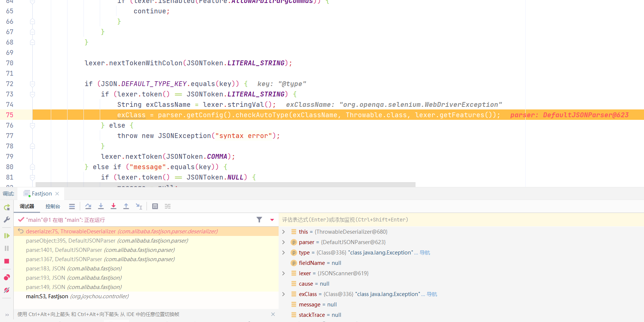Select frame parse:1401 DefaultJSONParser
Image resolution: width=644 pixels, height=322 pixels.
pyautogui.click(x=146, y=250)
